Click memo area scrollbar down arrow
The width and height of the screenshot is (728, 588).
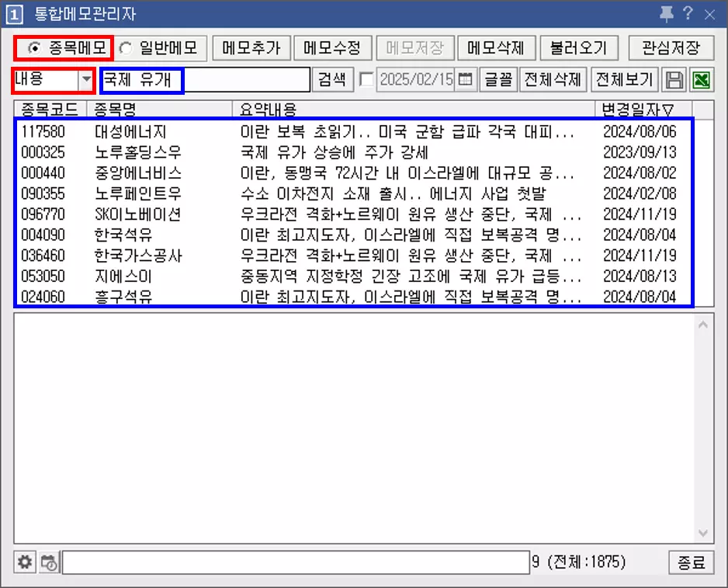[x=703, y=533]
